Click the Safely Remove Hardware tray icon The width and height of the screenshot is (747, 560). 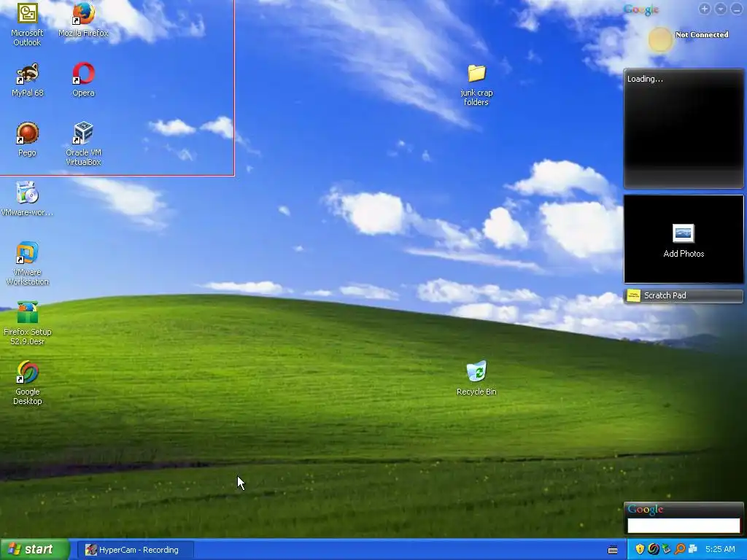[x=667, y=550]
